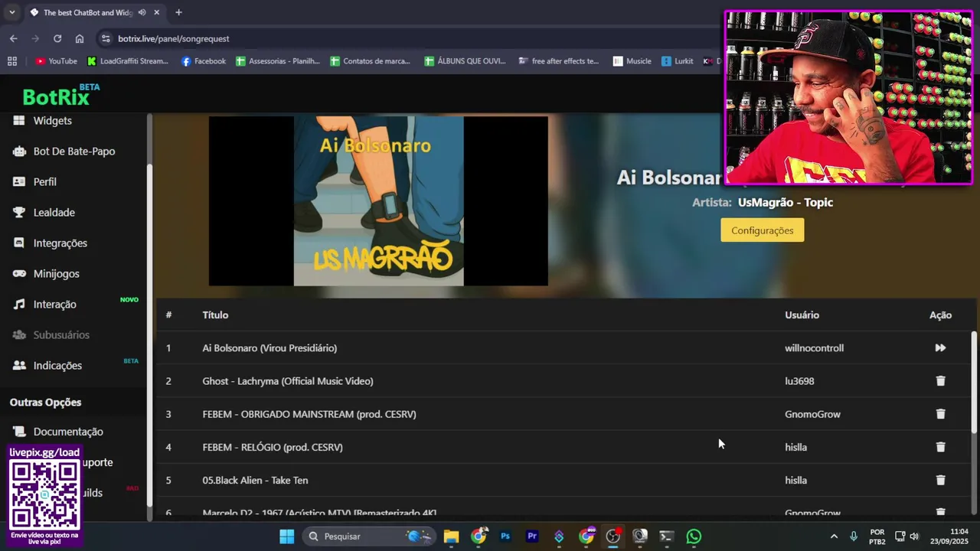Click user lu3698 in the table

pos(799,381)
